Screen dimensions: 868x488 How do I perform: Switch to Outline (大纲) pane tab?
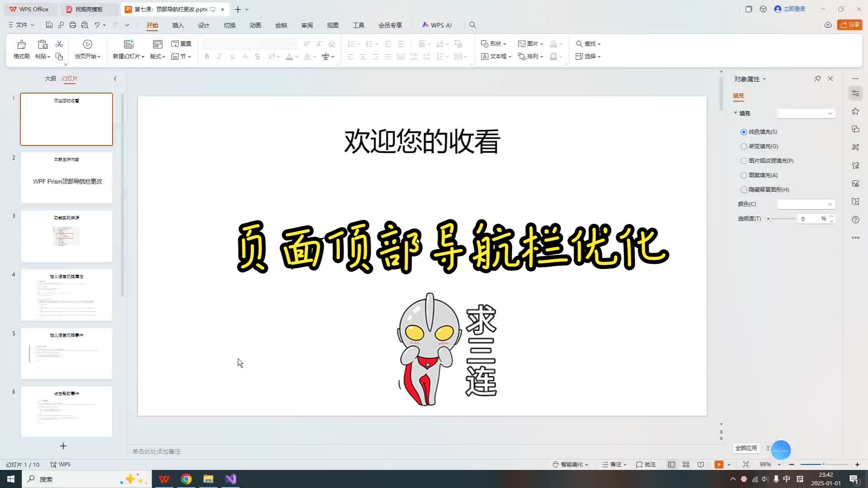pyautogui.click(x=50, y=79)
